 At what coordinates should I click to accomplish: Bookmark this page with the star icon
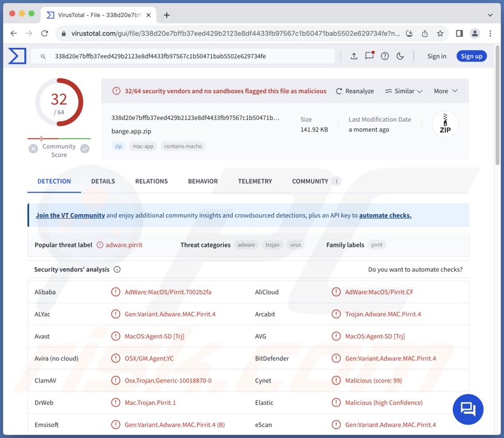(440, 33)
